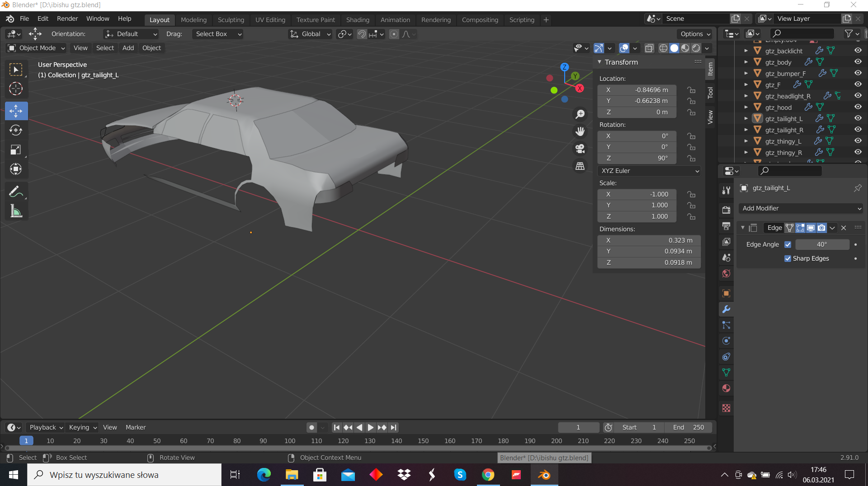Screen dimensions: 868x486
Task: Click the Options button in the header
Action: pos(695,34)
